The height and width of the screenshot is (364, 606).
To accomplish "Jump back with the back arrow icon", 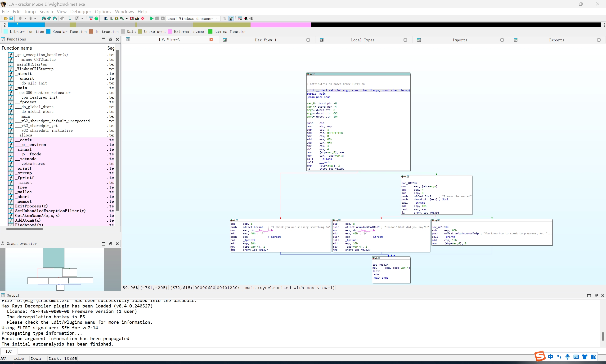I will pyautogui.click(x=20, y=18).
